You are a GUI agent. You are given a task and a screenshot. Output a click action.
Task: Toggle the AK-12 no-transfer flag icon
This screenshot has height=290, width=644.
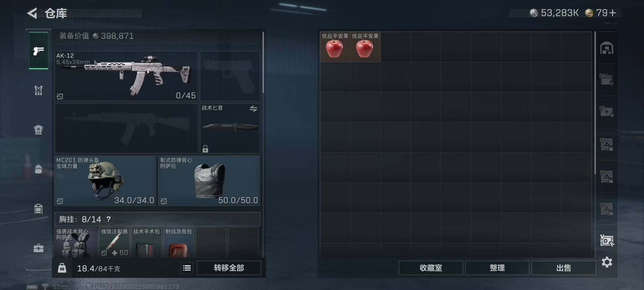tap(60, 96)
